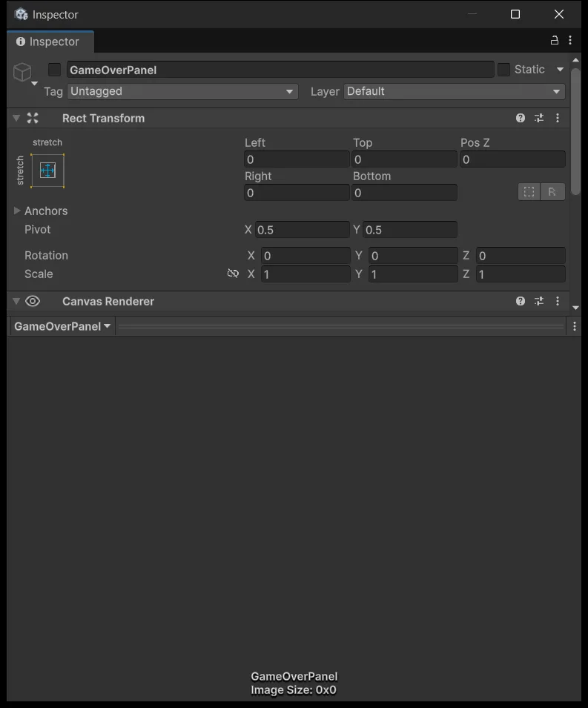Collapse the Canvas Renderer component
This screenshot has width=588, height=708.
(x=16, y=301)
